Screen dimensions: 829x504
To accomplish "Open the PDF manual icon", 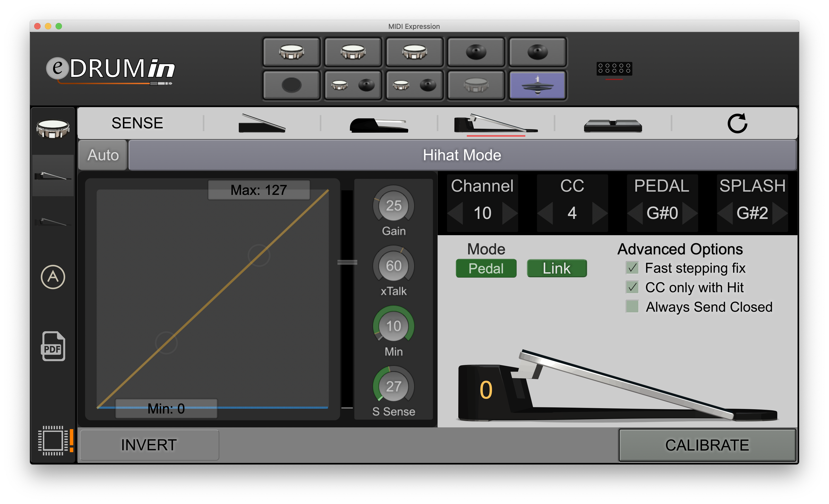I will pos(53,346).
